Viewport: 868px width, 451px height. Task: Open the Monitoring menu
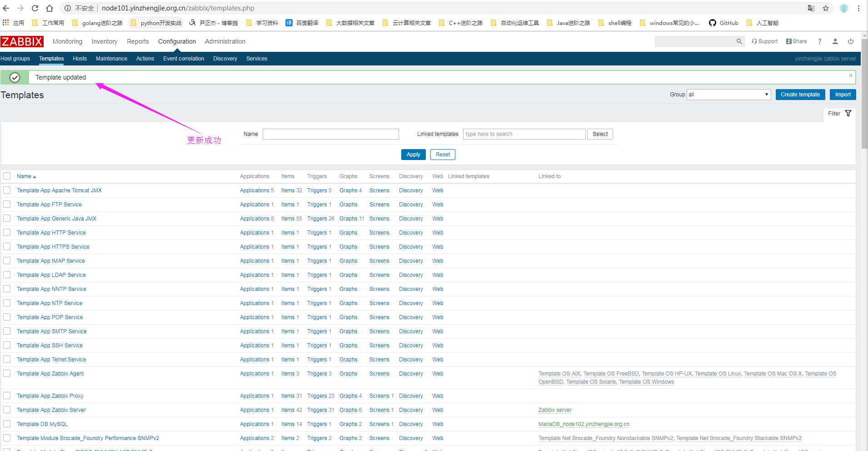pyautogui.click(x=67, y=41)
